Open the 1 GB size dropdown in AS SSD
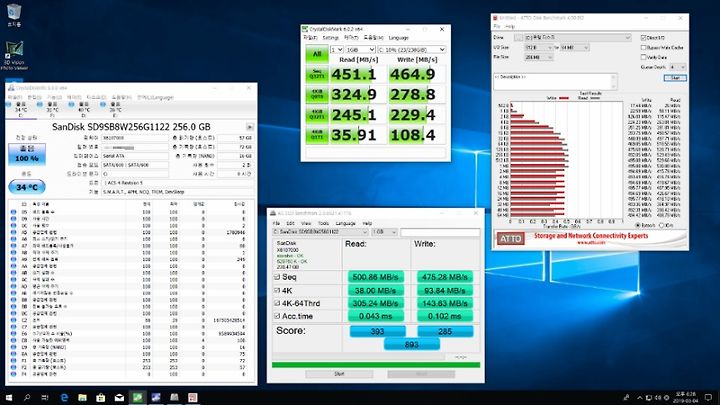 tap(384, 232)
